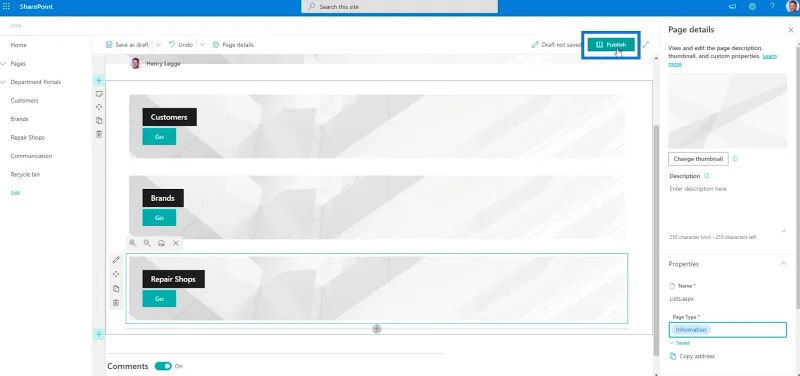Viewport: 800px width, 376px height.
Task: Delete the Repair Shops web part
Action: (x=116, y=303)
